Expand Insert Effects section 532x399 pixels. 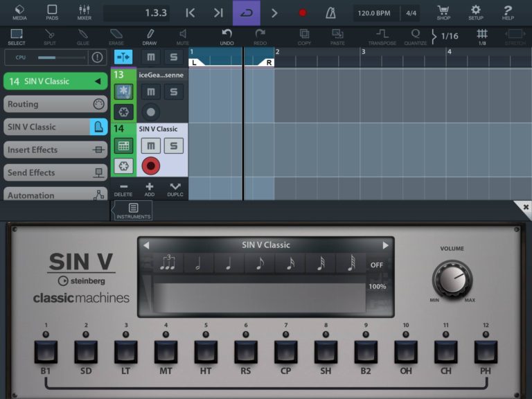point(55,150)
